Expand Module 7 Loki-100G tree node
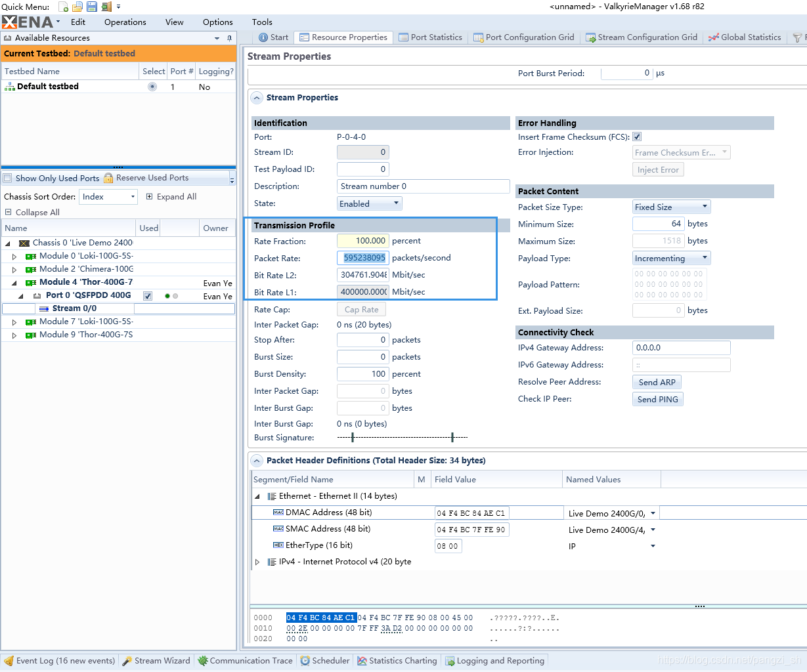The height and width of the screenshot is (672, 807). pyautogui.click(x=14, y=322)
